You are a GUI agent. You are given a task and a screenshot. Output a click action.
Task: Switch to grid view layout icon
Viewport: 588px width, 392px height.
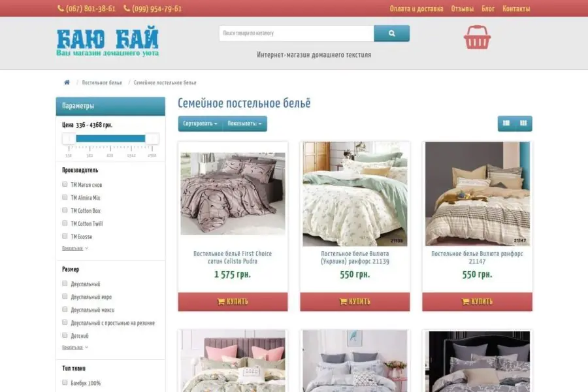coord(523,123)
